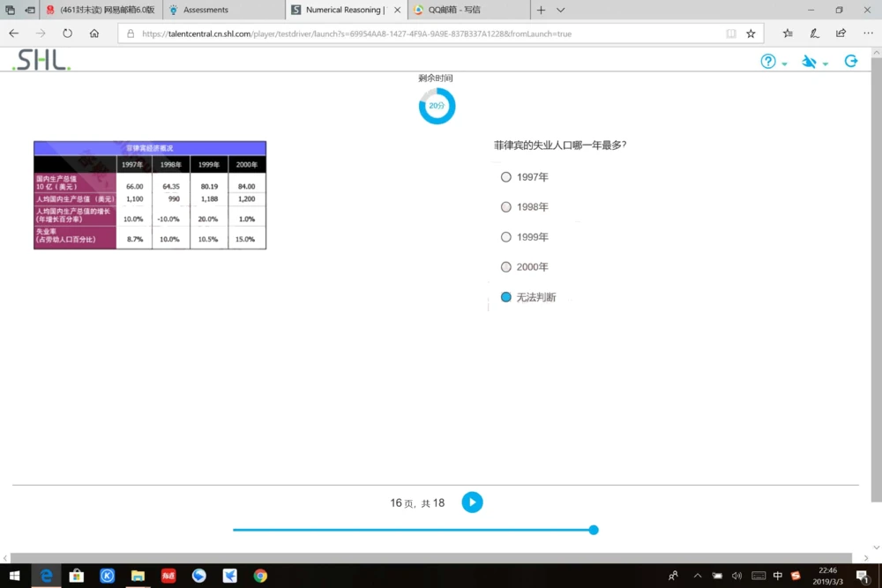Expand the hidden icons chevron in the tray
The width and height of the screenshot is (882, 588).
coord(697,574)
